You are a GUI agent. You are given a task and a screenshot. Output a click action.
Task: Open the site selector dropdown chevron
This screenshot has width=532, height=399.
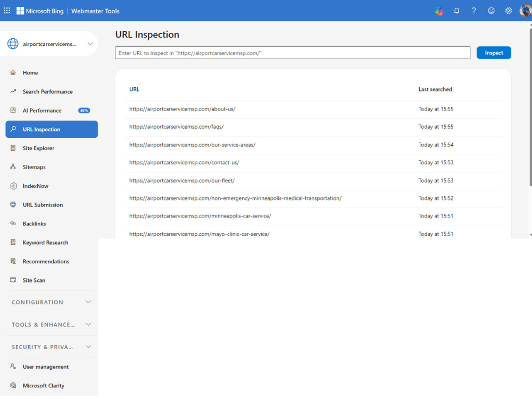click(90, 44)
